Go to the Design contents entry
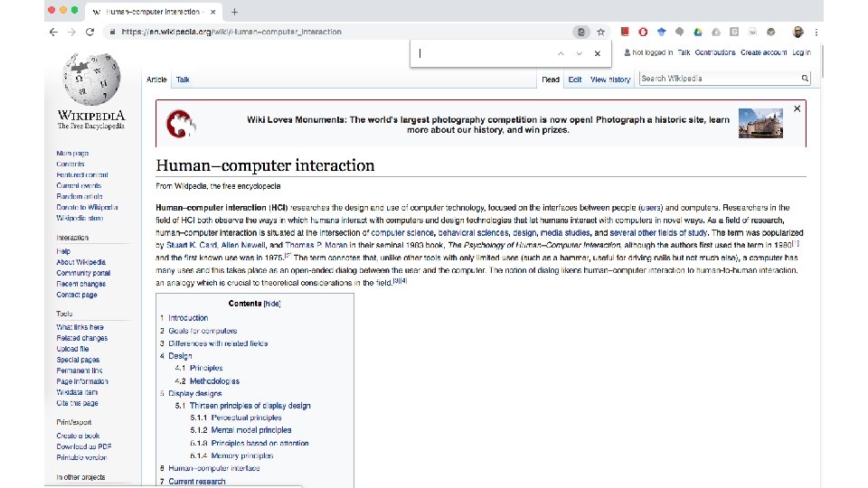Screen dimensions: 868x488 pyautogui.click(x=180, y=356)
